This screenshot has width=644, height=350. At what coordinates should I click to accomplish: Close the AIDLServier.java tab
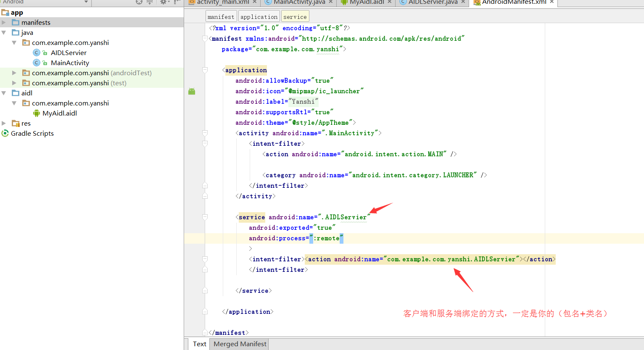(463, 2)
